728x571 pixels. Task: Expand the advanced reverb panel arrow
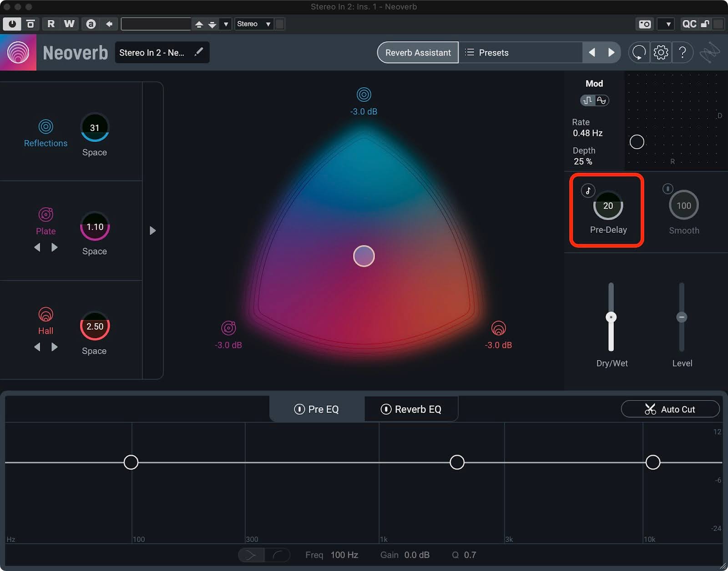pyautogui.click(x=153, y=230)
